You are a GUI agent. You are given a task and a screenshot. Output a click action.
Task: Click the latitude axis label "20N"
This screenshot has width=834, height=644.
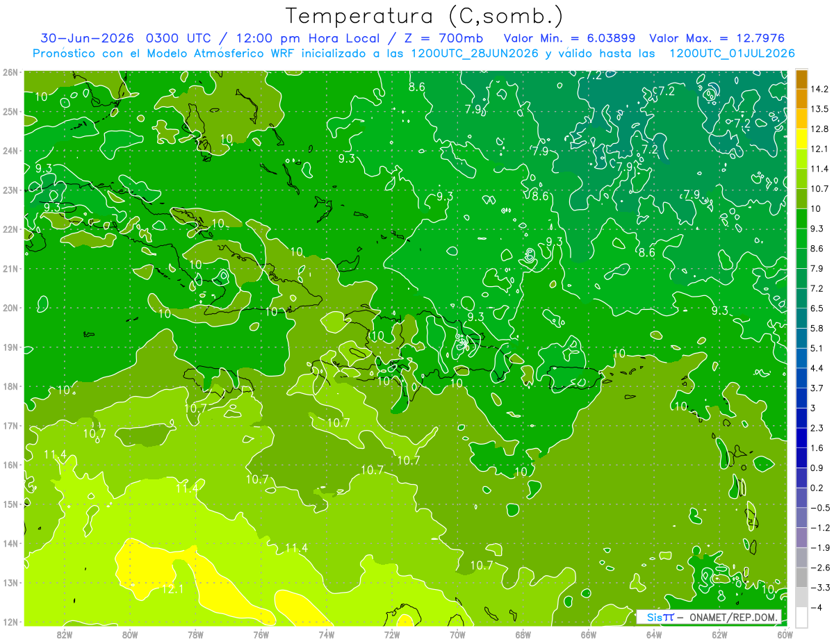click(10, 308)
